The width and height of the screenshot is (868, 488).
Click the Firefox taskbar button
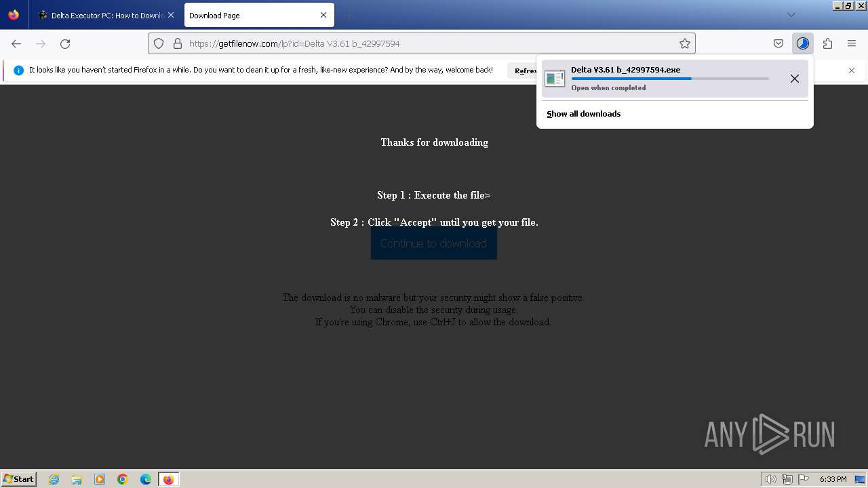point(168,479)
